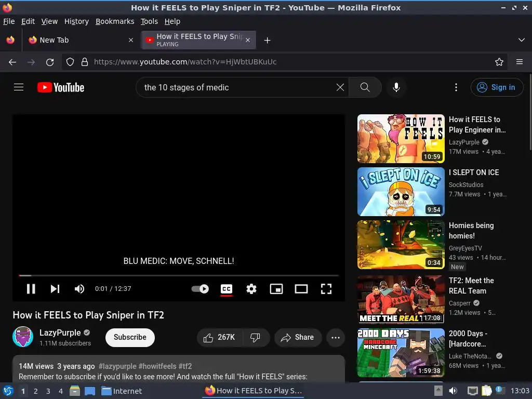Open the Bookmarks menu
The image size is (532, 399).
pos(115,21)
